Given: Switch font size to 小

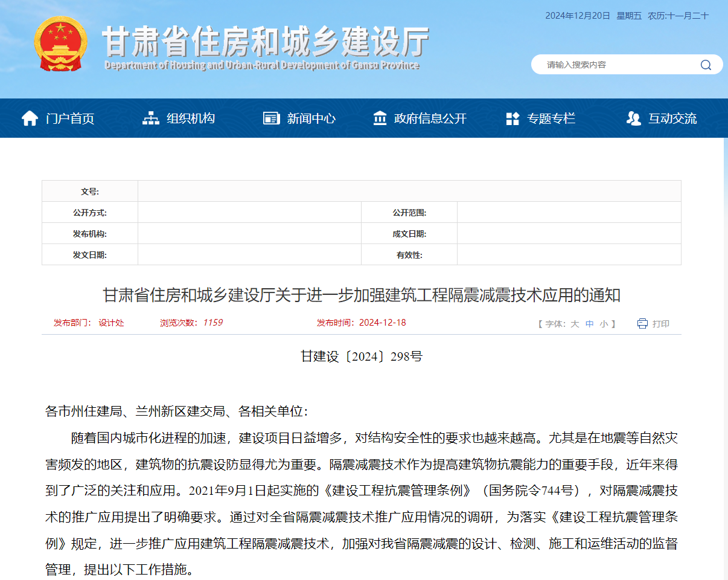Looking at the screenshot, I should tap(604, 324).
